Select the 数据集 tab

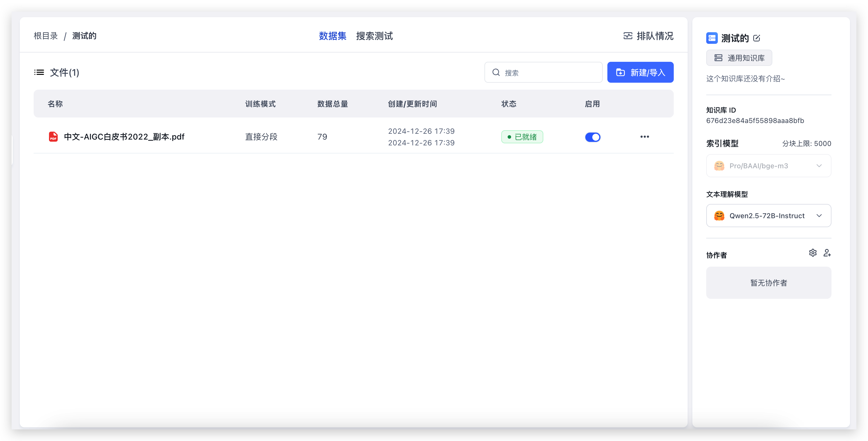[x=333, y=36]
